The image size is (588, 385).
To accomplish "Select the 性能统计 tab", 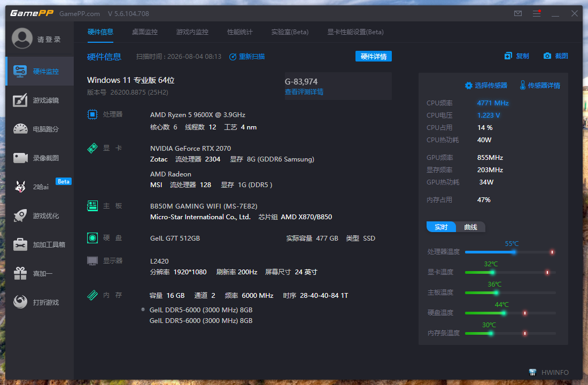I will (239, 32).
